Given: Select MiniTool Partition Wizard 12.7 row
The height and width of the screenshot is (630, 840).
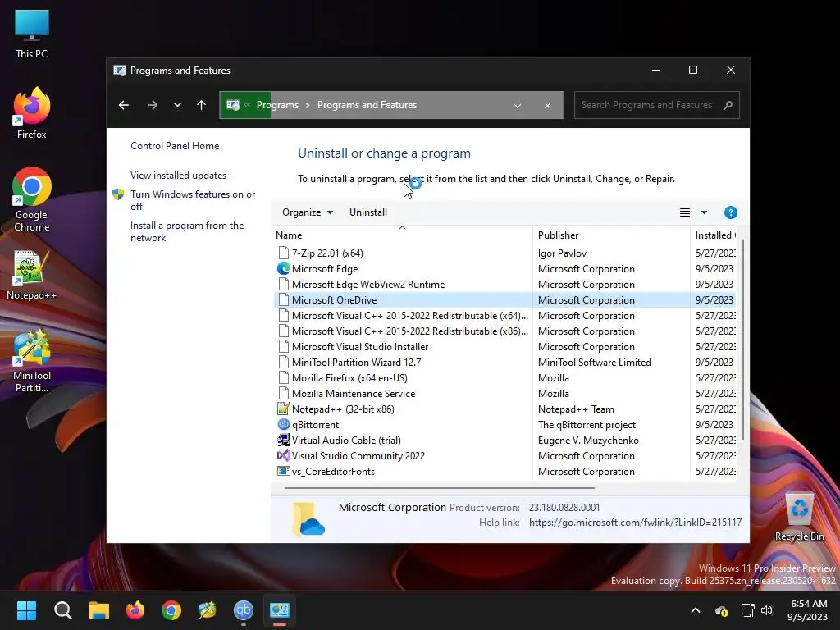Looking at the screenshot, I should 505,362.
